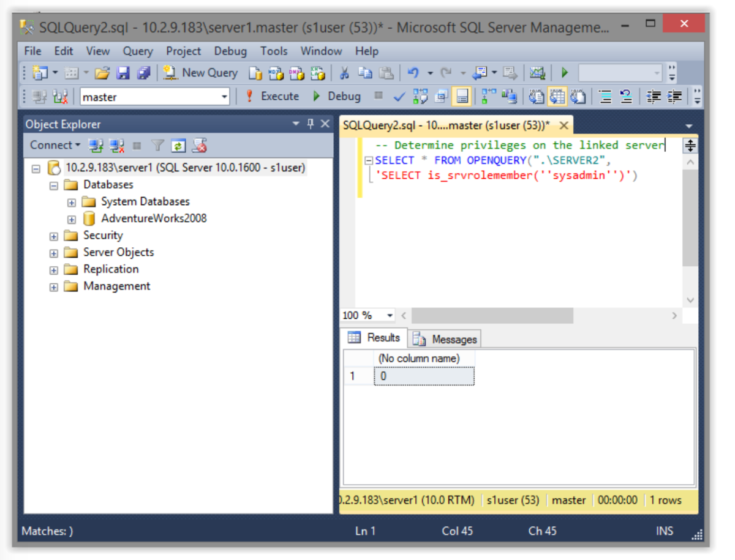Open an Analysis Services XMLA Query
The height and width of the screenshot is (560, 735).
click(x=317, y=73)
